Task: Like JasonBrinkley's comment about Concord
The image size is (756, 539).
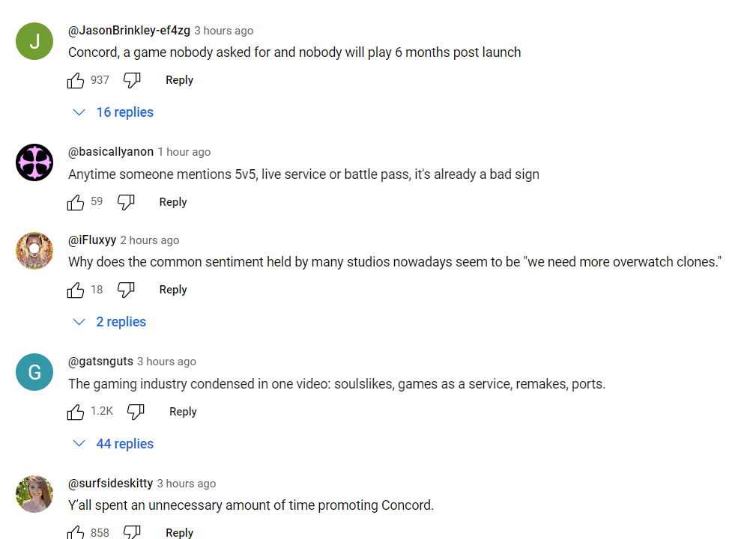Action: (x=76, y=80)
